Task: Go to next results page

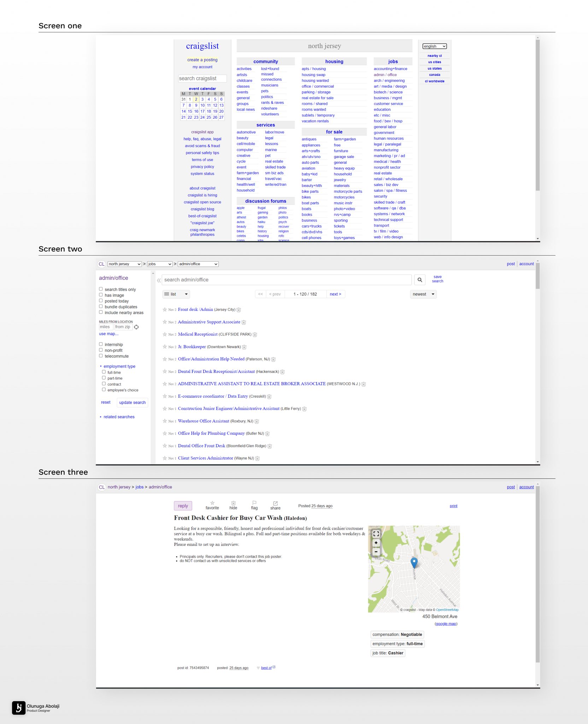Action: pos(335,294)
